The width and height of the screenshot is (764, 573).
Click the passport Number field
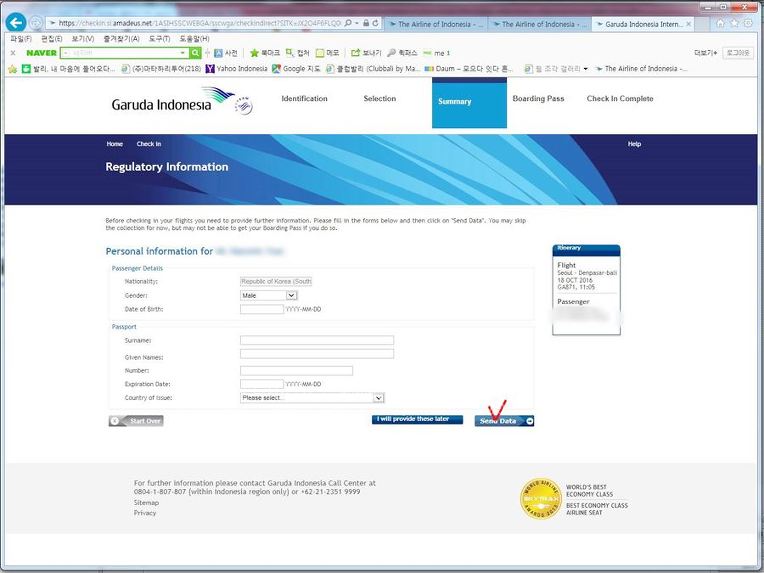coord(296,371)
